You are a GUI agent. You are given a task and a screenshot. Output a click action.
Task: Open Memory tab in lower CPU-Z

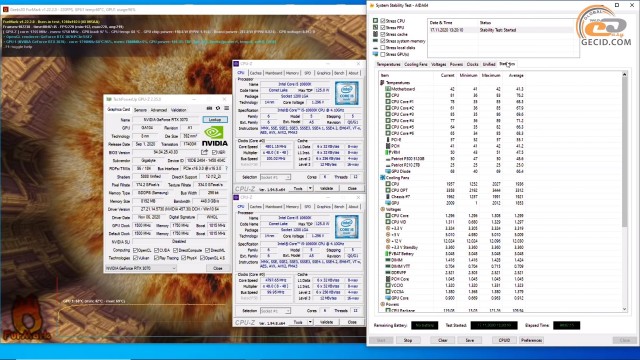[x=292, y=207]
